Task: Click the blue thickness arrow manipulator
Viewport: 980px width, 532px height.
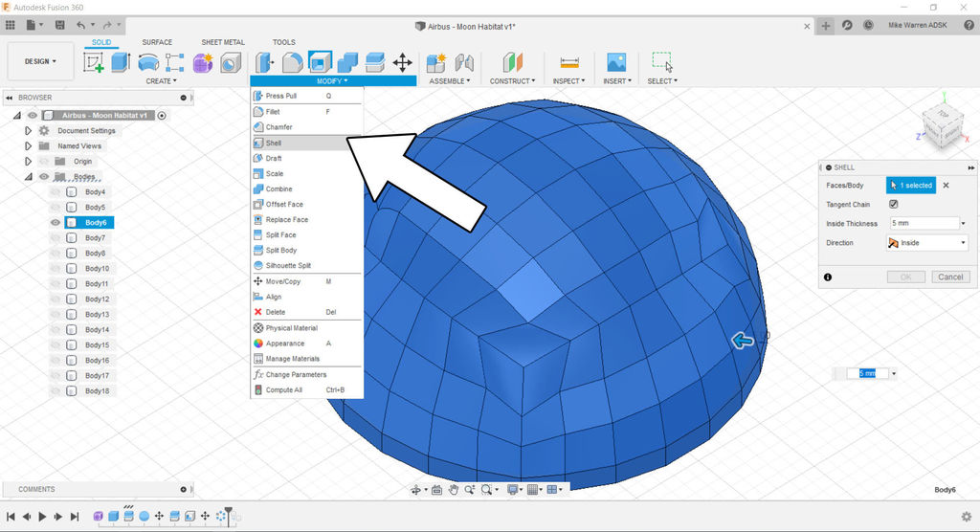Action: [743, 341]
